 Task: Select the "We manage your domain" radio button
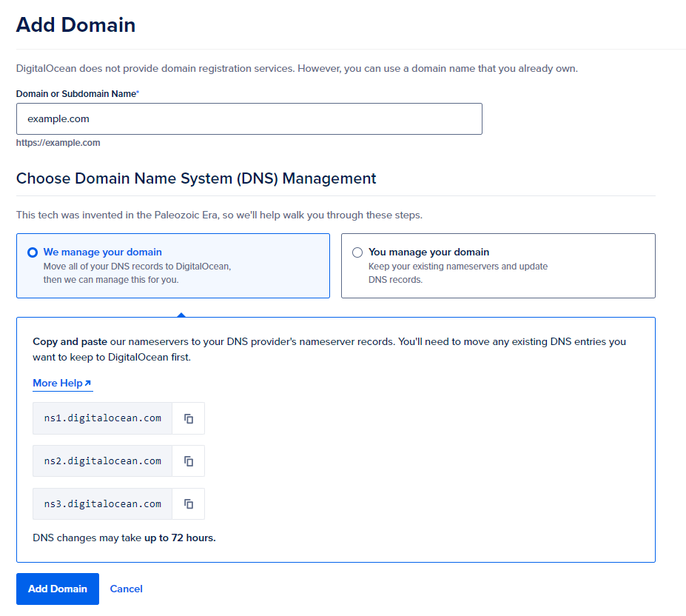(x=33, y=252)
